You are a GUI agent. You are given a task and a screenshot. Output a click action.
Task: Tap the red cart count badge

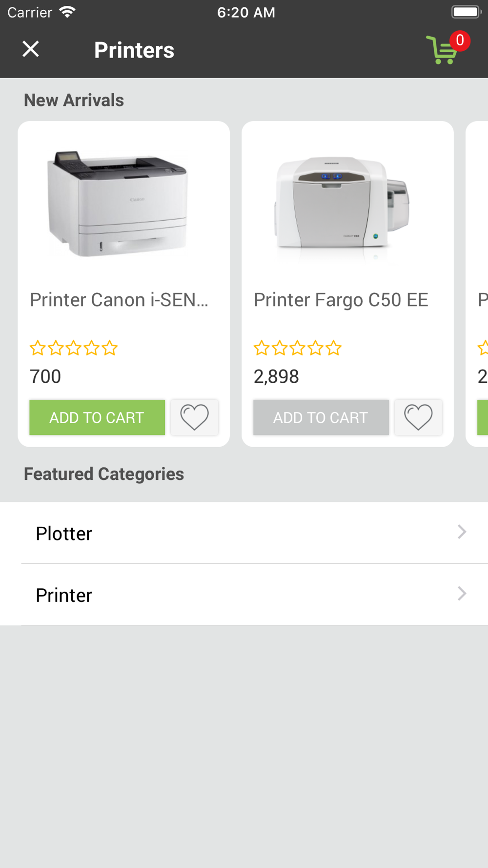point(460,41)
